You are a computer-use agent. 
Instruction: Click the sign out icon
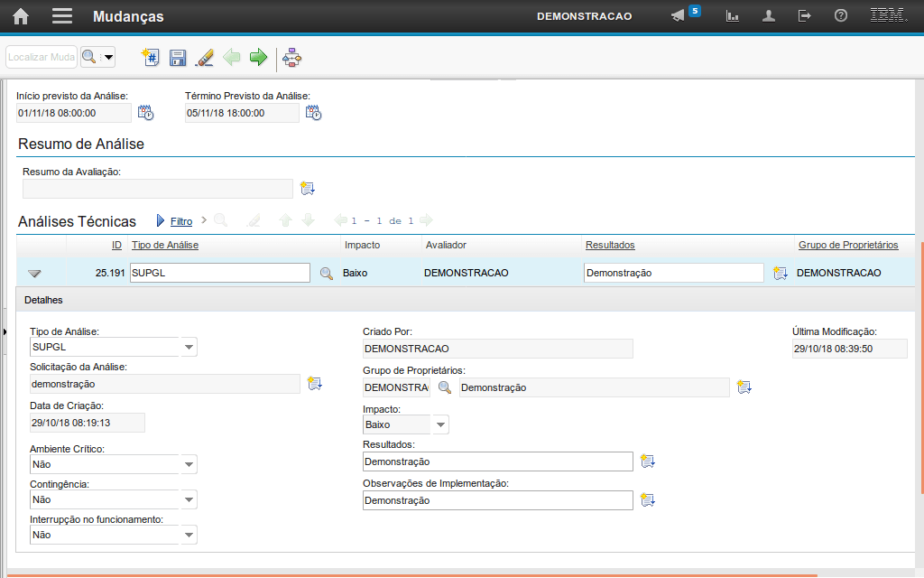(804, 16)
